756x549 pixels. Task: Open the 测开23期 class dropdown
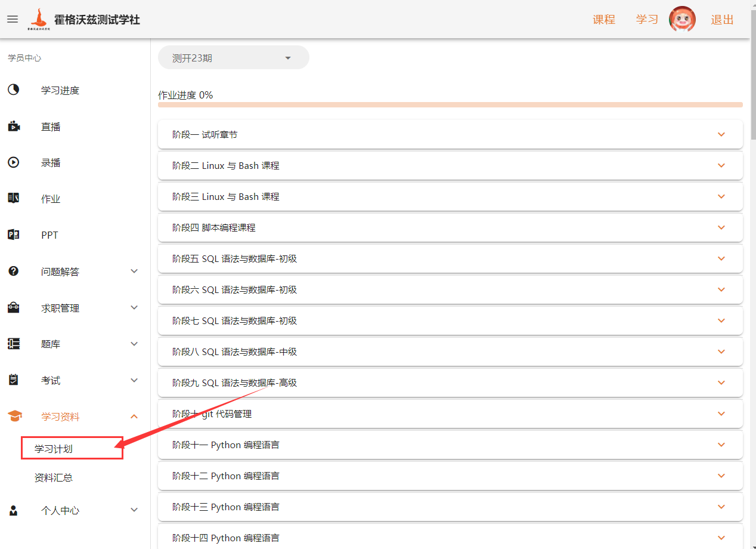[234, 58]
